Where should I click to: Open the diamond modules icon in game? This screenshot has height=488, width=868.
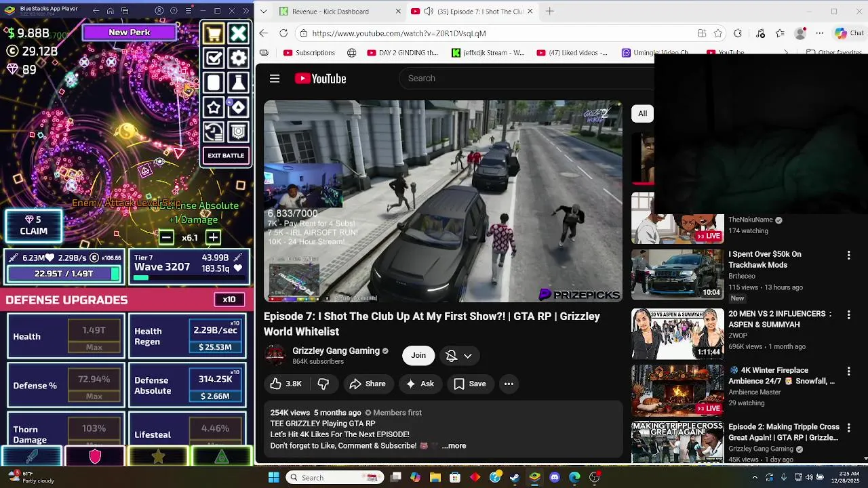tap(238, 107)
